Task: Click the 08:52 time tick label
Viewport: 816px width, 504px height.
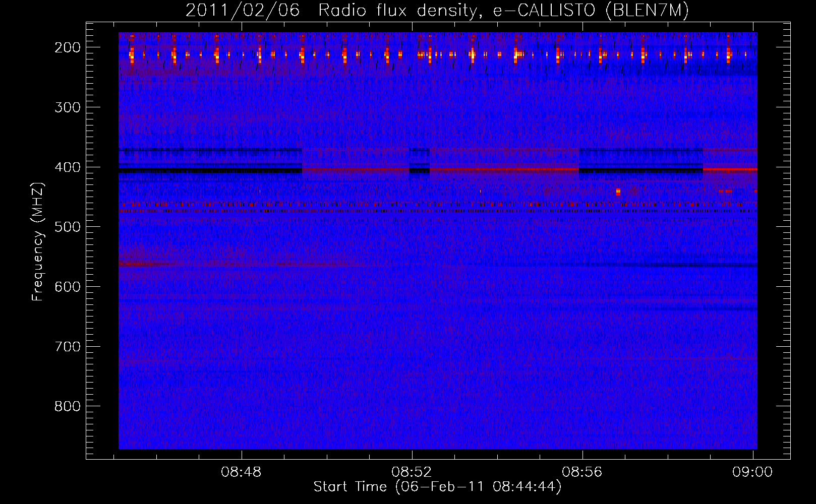Action: pyautogui.click(x=412, y=472)
